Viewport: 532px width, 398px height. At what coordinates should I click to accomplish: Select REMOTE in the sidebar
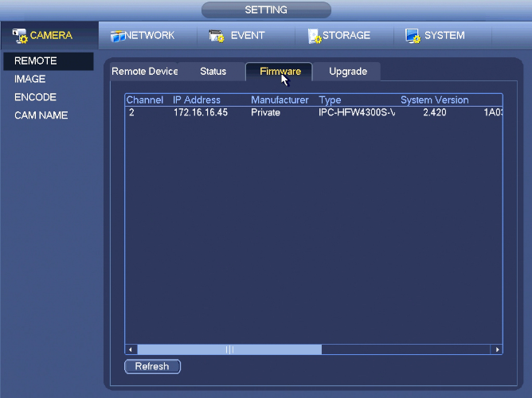coord(49,61)
